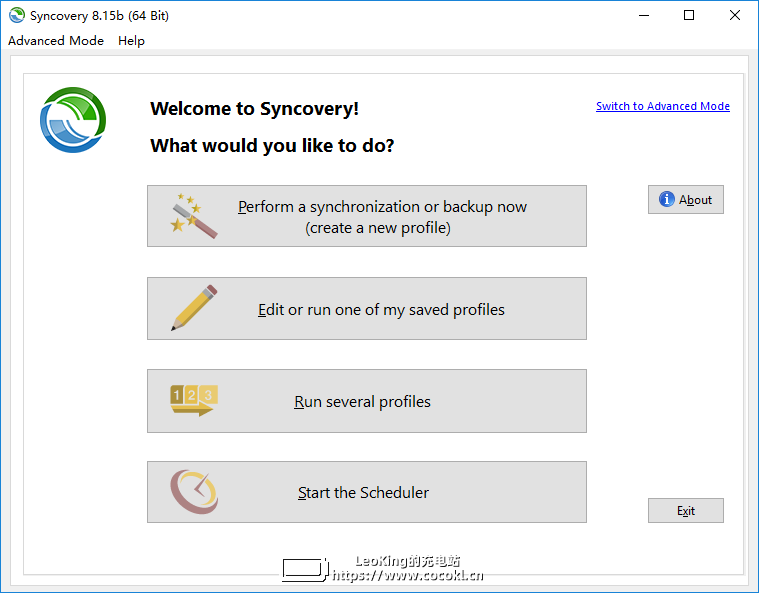Start the Scheduler
Viewport: 759px width, 593px height.
(x=367, y=492)
